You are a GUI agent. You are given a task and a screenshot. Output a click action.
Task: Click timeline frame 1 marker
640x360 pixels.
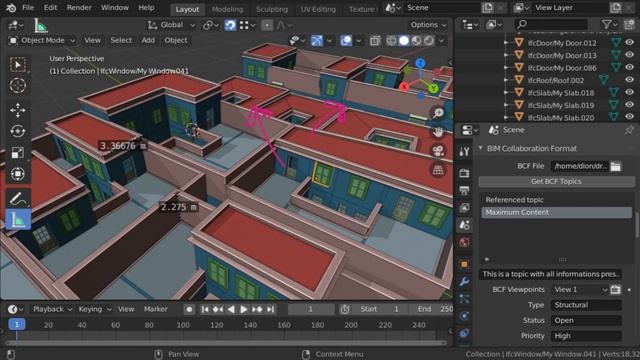17,324
